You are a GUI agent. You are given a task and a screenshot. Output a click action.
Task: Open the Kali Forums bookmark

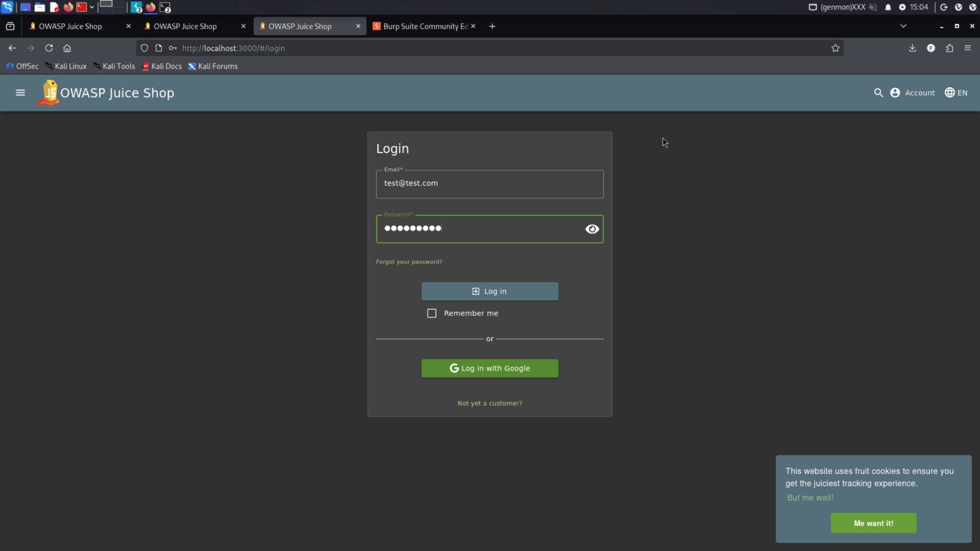coord(213,66)
